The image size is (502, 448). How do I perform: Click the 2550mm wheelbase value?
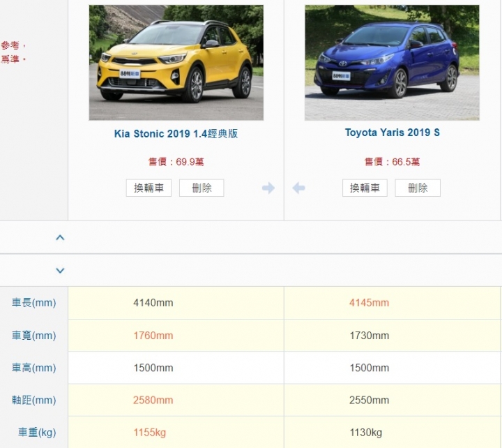tap(369, 400)
